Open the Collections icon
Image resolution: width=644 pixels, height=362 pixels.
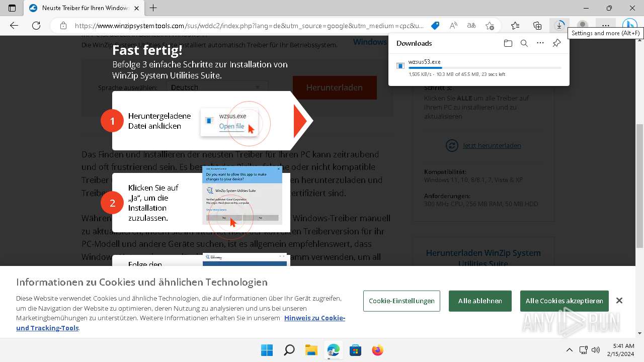[x=537, y=26]
